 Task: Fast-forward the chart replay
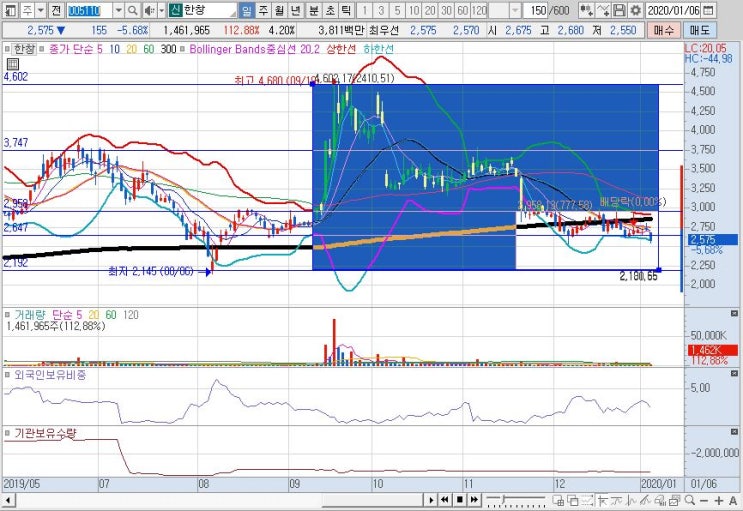473,500
